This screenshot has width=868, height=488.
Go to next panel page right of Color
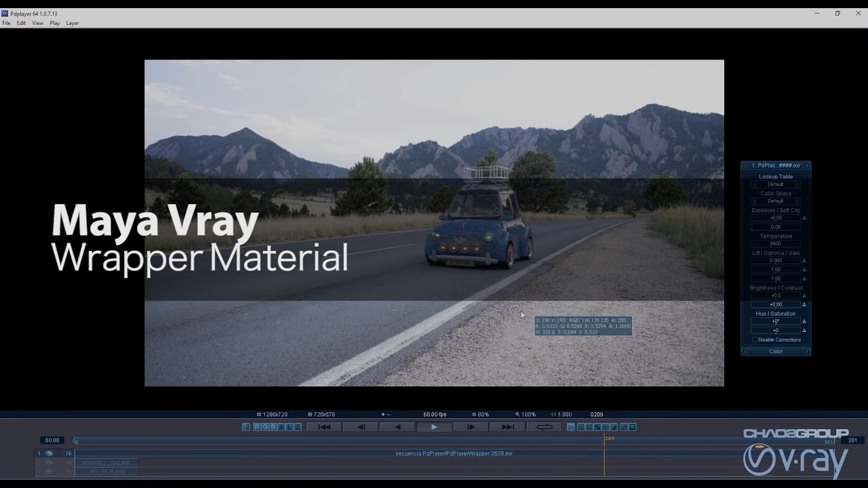tap(806, 352)
